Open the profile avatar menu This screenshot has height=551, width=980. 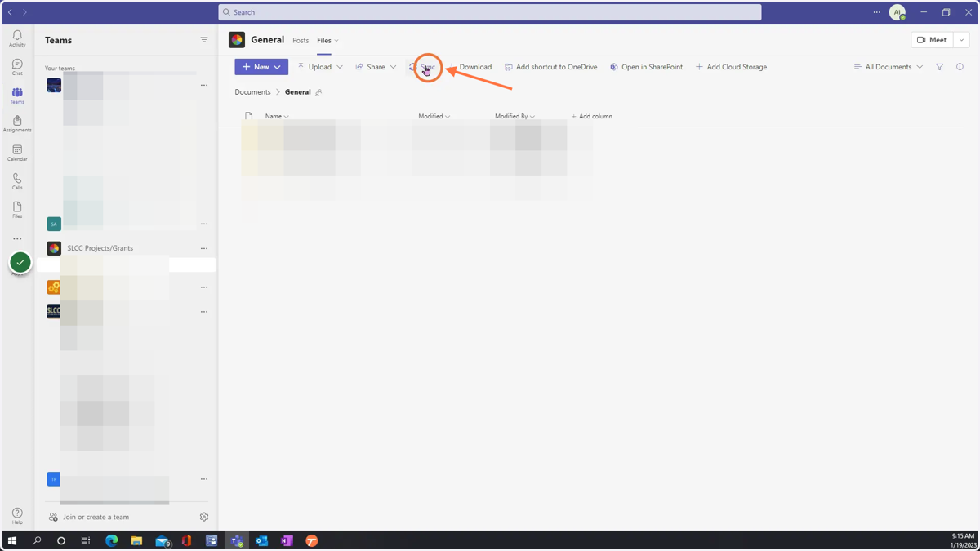(x=898, y=12)
